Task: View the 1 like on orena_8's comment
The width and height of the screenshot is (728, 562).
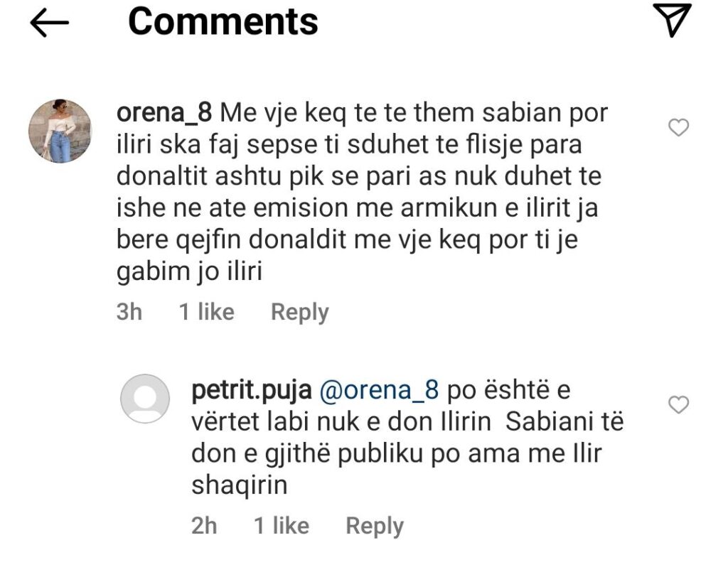Action: tap(206, 312)
